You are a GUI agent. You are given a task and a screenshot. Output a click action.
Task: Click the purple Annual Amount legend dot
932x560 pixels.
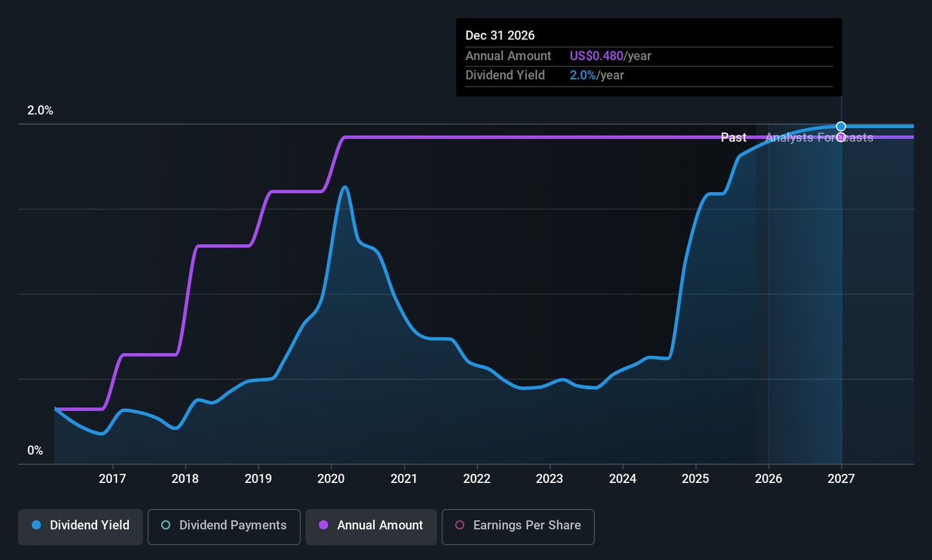pyautogui.click(x=324, y=525)
